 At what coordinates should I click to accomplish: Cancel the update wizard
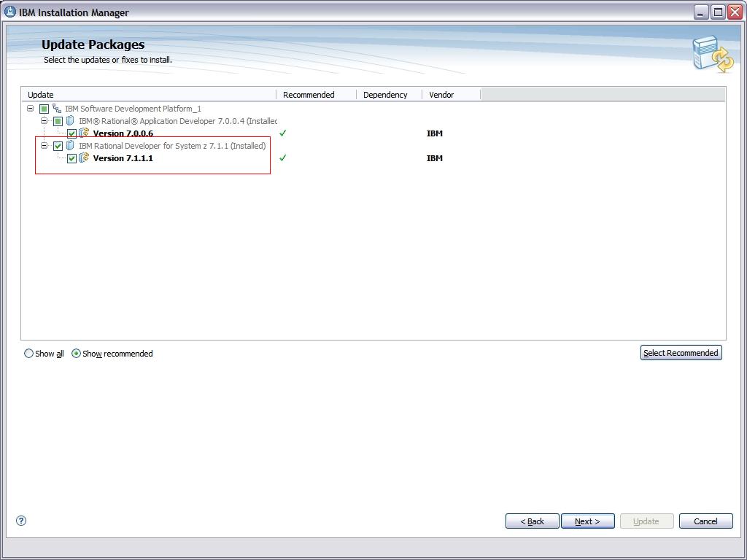click(705, 521)
